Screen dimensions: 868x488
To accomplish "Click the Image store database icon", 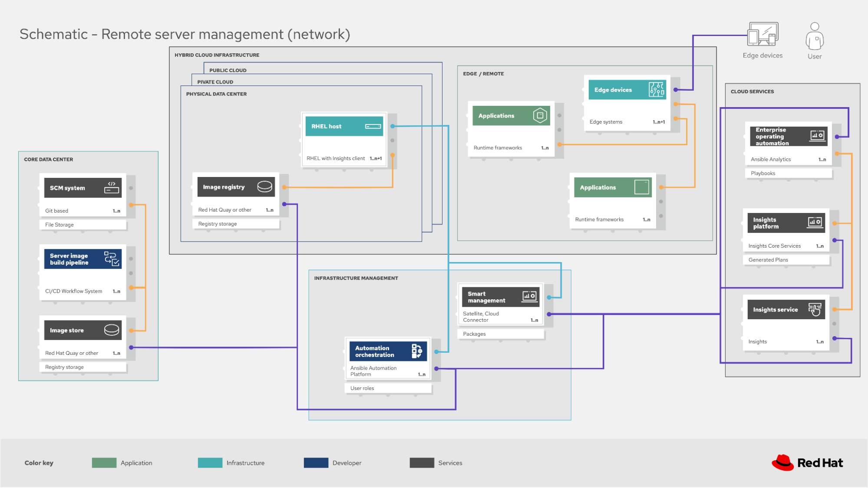I will pos(112,330).
